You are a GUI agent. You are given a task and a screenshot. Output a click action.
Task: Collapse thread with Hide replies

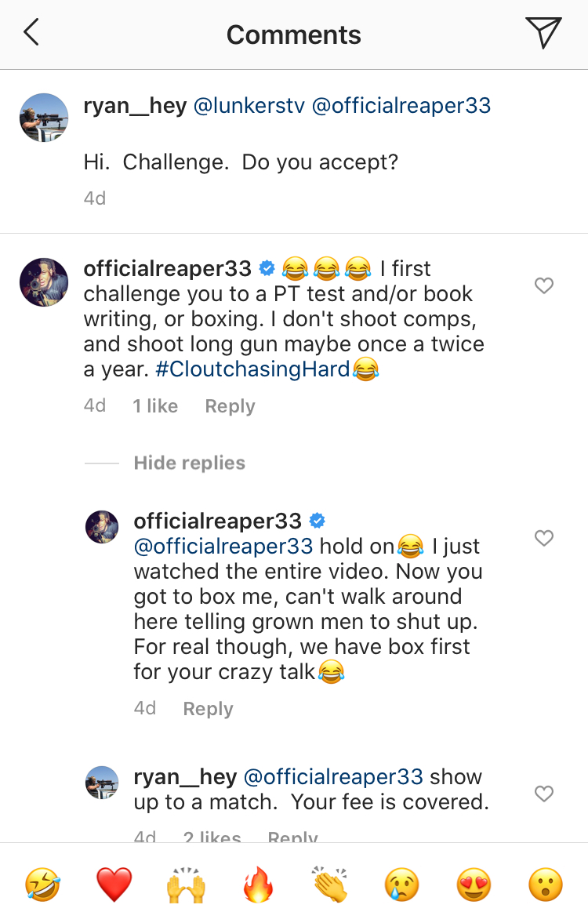189,463
